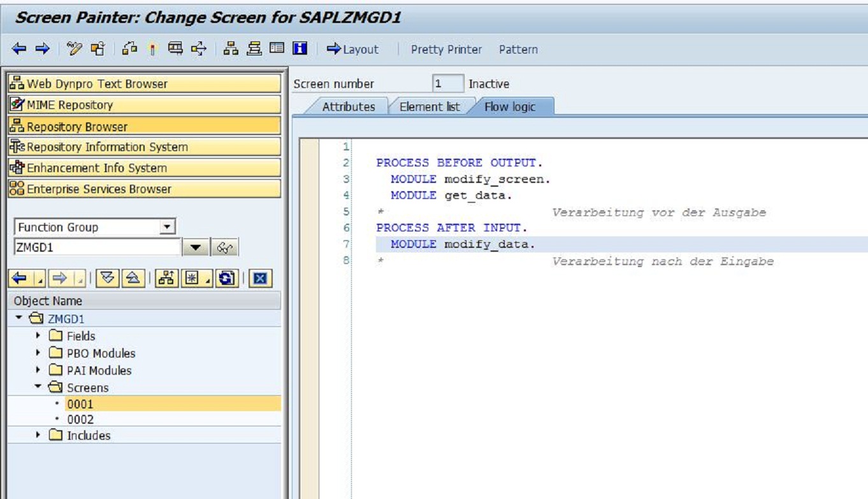
Task: Click the Expand All Nodes icon
Action: 108,278
